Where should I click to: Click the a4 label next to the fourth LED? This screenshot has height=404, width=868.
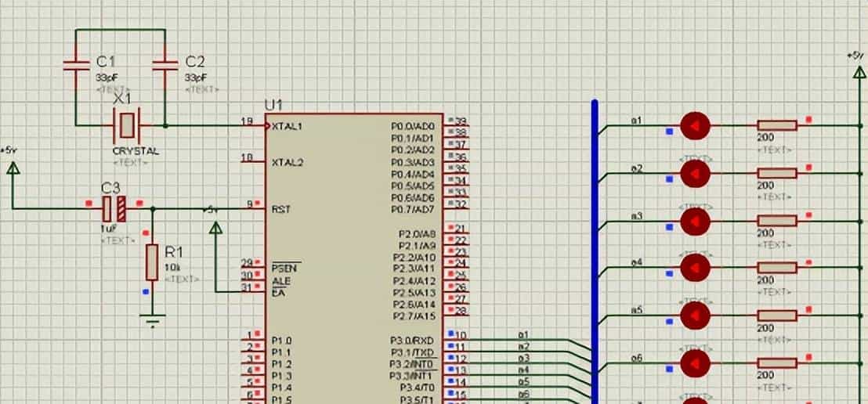pyautogui.click(x=637, y=262)
